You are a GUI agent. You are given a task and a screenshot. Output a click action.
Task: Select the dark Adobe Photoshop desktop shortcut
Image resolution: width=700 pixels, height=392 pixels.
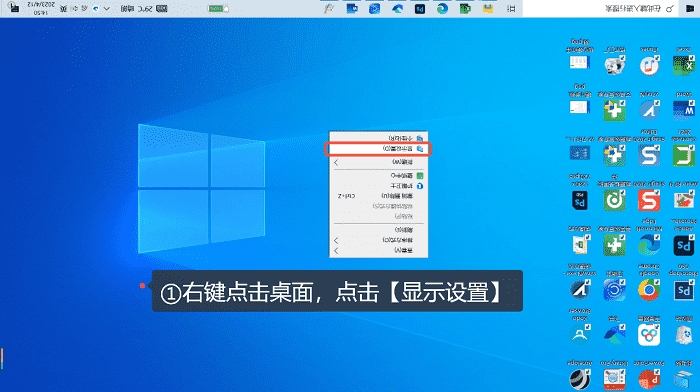pos(683,245)
